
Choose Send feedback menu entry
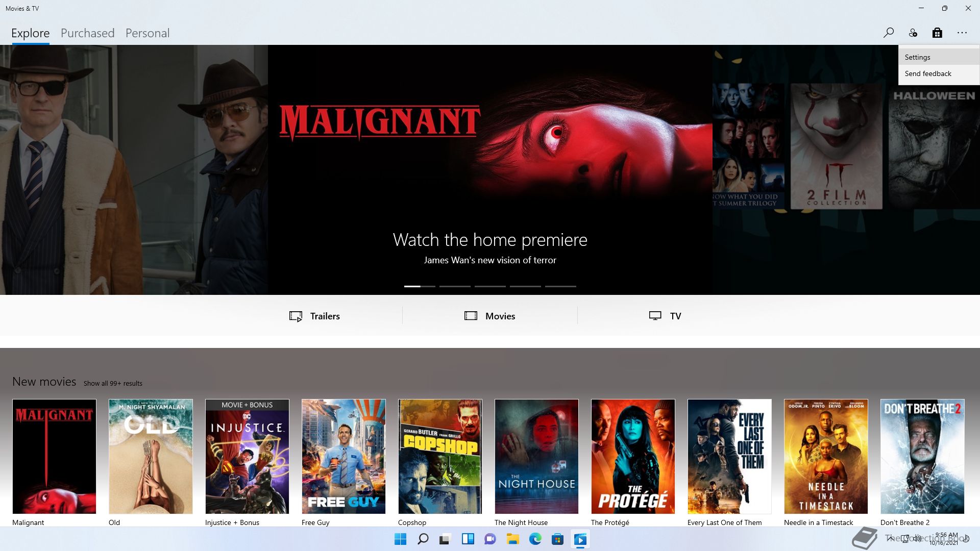coord(939,73)
